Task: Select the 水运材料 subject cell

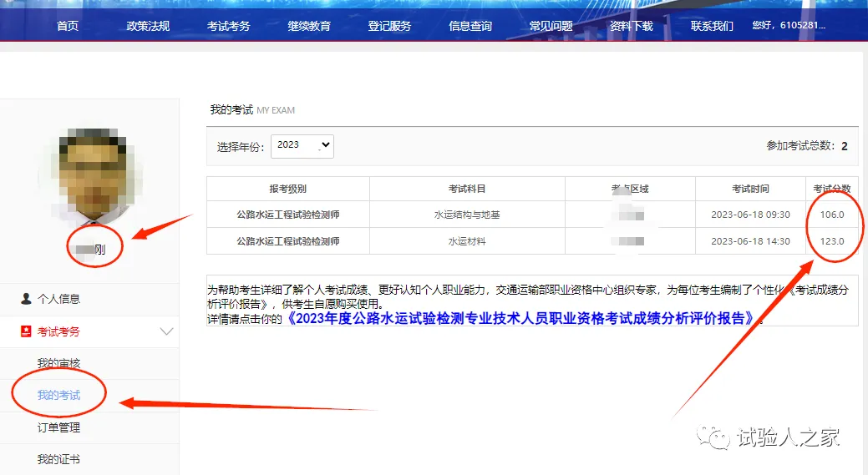Action: (x=467, y=241)
